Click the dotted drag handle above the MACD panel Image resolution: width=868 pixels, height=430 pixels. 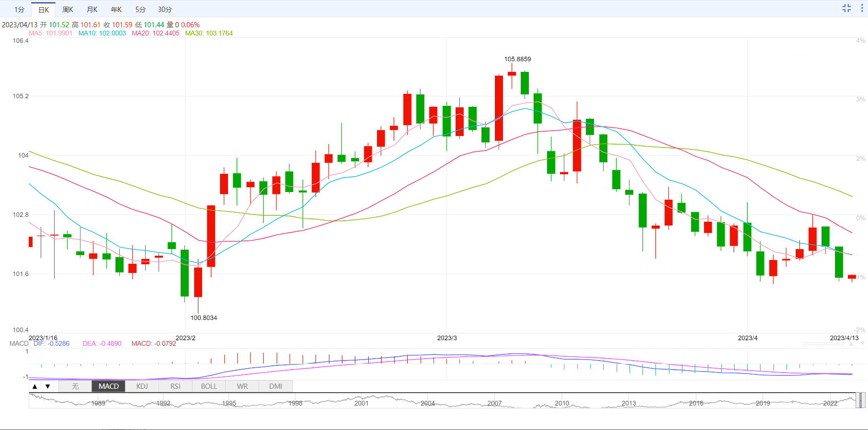pyautogui.click(x=823, y=344)
